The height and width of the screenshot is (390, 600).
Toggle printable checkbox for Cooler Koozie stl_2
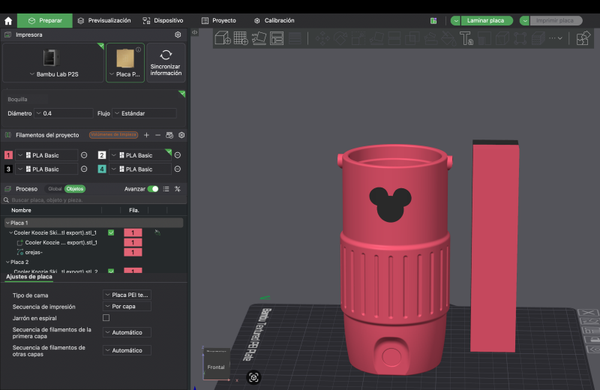(x=111, y=271)
